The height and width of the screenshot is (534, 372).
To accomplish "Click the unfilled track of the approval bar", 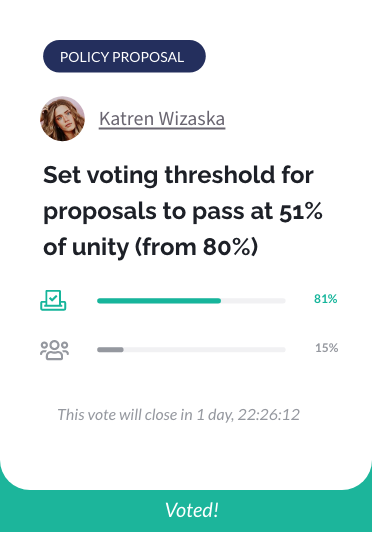I will pyautogui.click(x=253, y=301).
